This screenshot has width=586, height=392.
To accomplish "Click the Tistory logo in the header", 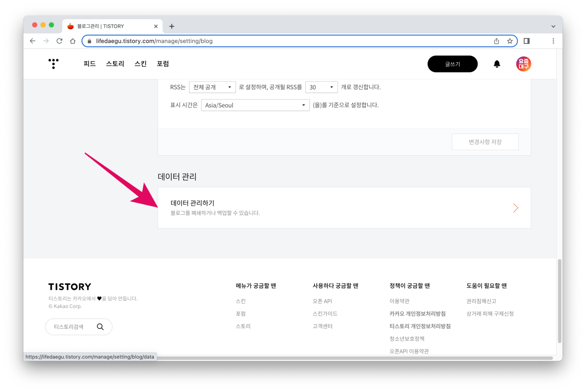I will click(53, 64).
